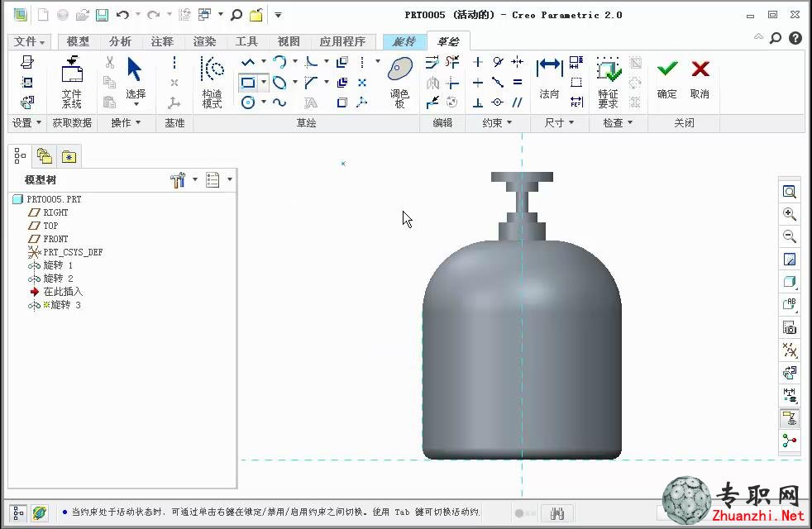Open the Circle tool dropdown arrow
812x529 pixels.
pyautogui.click(x=264, y=102)
